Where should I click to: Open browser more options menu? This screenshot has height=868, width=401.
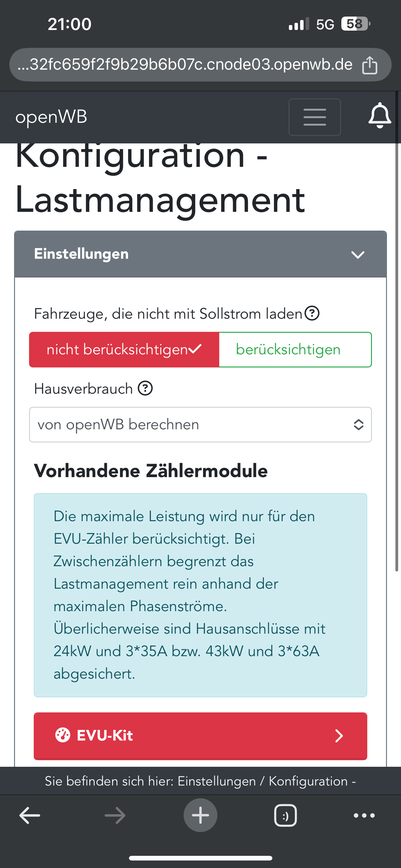pos(364,816)
